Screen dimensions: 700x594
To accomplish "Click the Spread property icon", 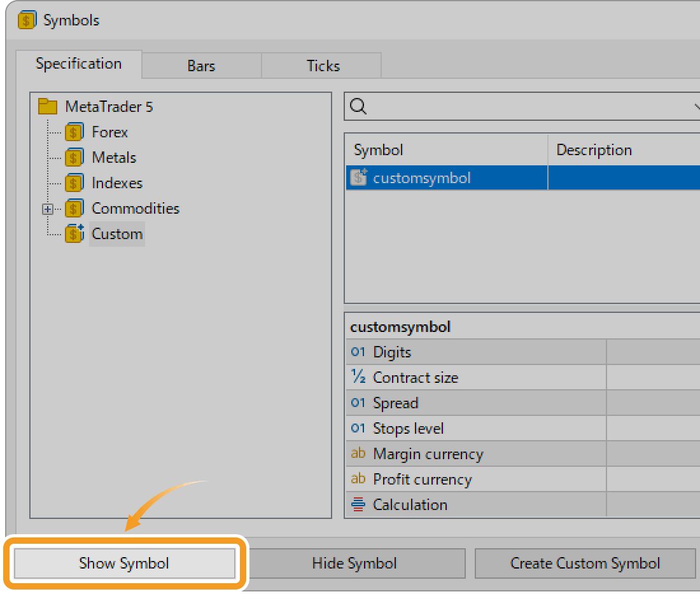I will [x=358, y=403].
